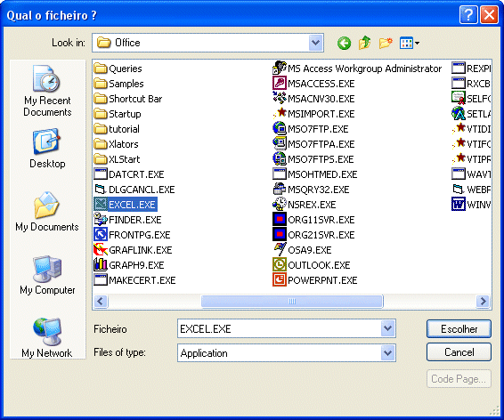Image resolution: width=504 pixels, height=420 pixels.
Task: Expand the Files of type dropdown
Action: (x=387, y=353)
